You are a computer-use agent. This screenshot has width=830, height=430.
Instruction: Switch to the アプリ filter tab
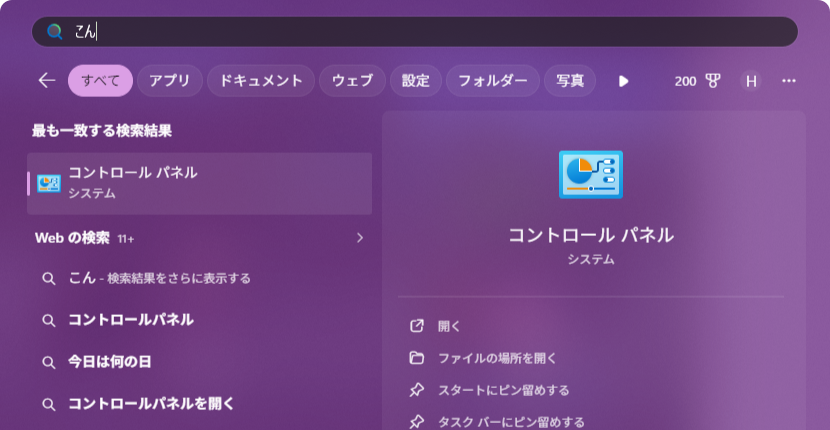point(170,81)
